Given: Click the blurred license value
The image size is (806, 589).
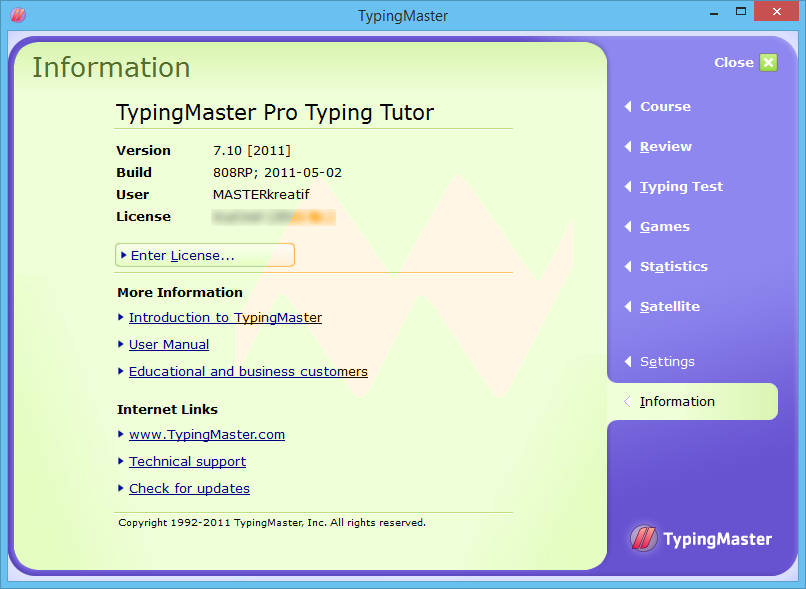Looking at the screenshot, I should point(274,217).
